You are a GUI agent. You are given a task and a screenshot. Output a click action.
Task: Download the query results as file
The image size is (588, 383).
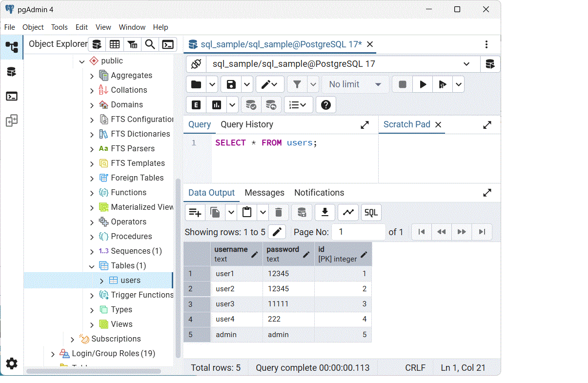(324, 212)
